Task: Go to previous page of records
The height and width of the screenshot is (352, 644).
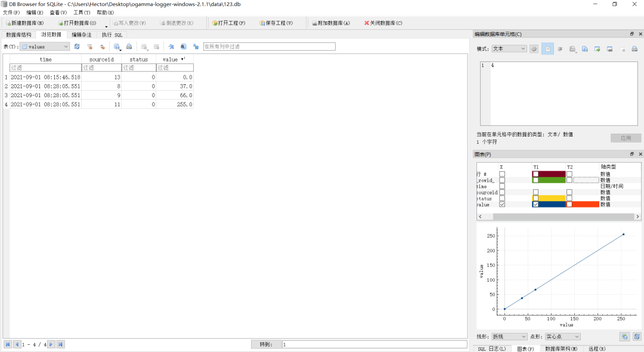Action: pos(17,345)
